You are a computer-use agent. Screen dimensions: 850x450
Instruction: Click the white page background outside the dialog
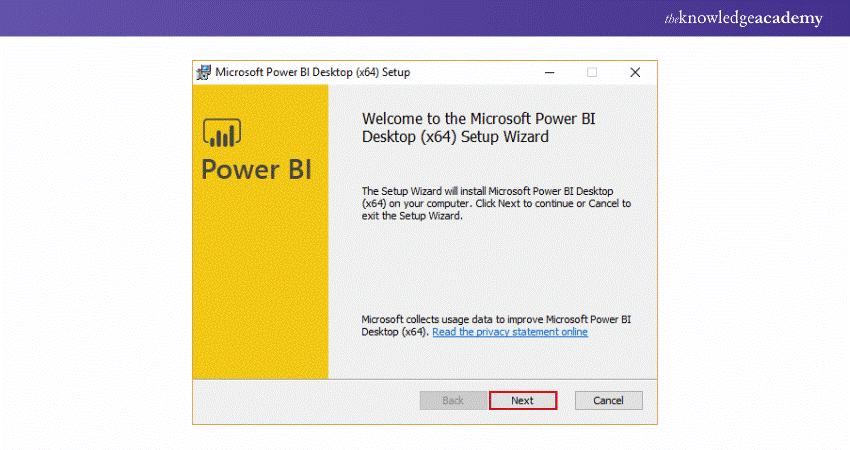[100, 250]
